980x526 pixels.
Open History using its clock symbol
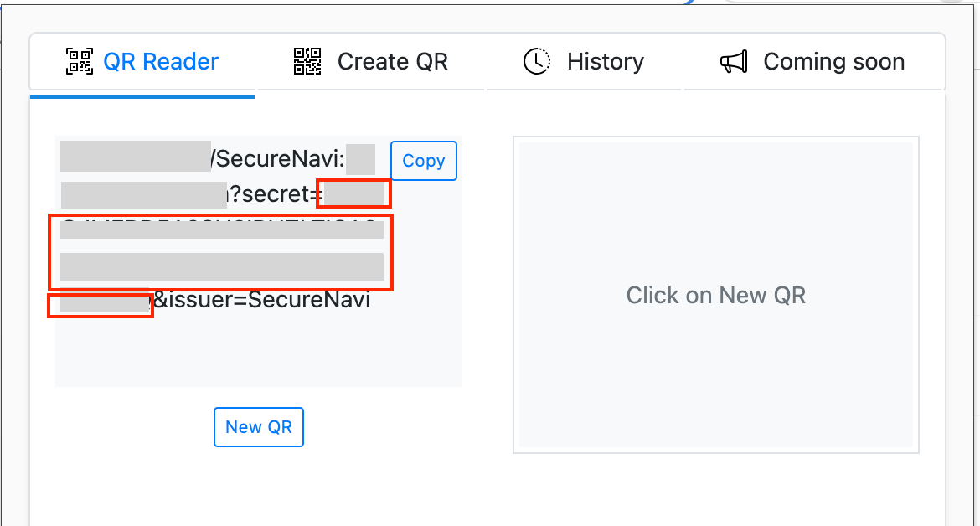coord(537,60)
